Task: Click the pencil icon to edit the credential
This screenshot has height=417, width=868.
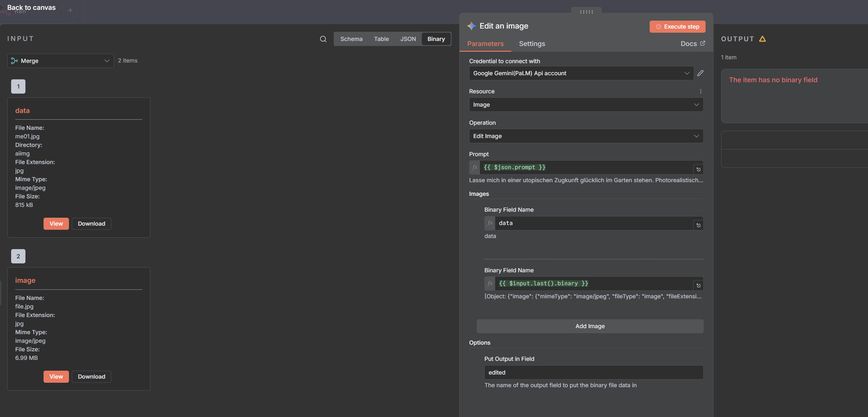Action: tap(700, 73)
